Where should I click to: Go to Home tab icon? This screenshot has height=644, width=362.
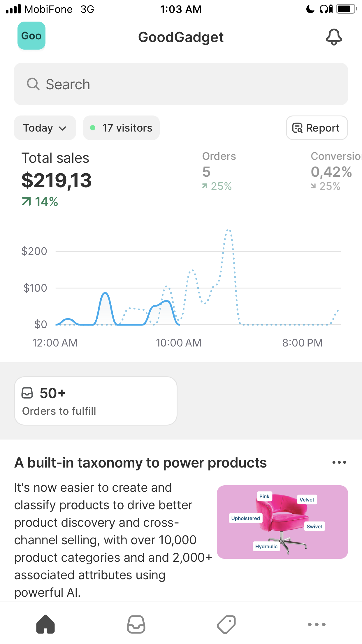[x=45, y=624]
